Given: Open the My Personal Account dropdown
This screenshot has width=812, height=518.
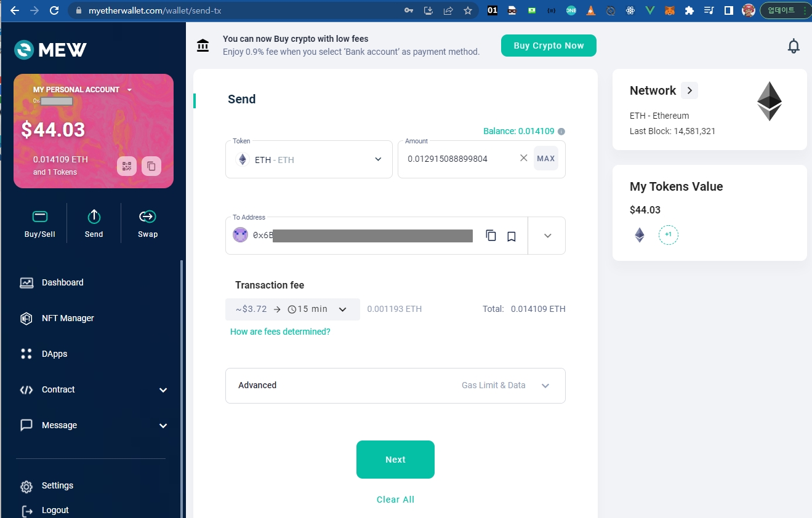Looking at the screenshot, I should coord(129,90).
